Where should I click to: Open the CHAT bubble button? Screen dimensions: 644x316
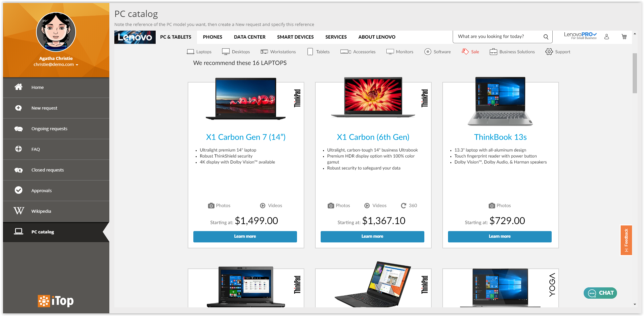[600, 293]
